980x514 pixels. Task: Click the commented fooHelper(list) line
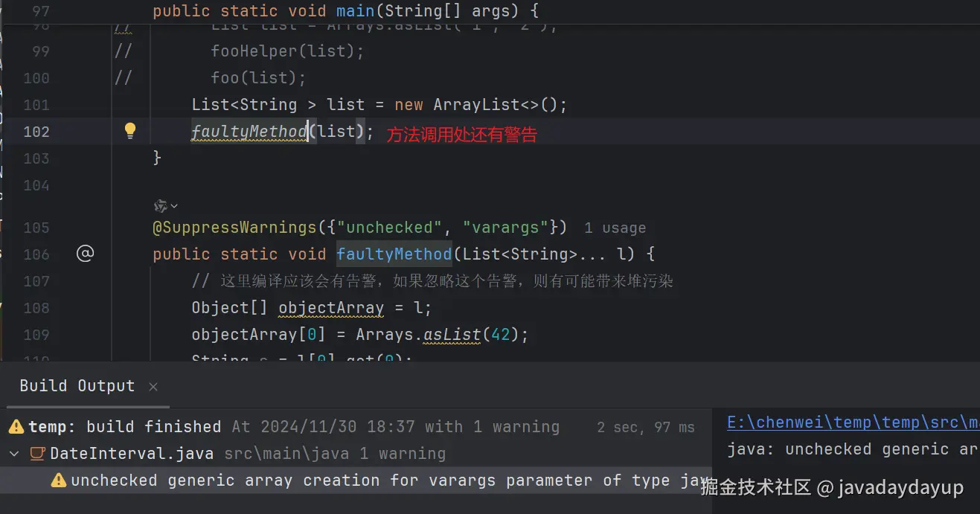(287, 51)
